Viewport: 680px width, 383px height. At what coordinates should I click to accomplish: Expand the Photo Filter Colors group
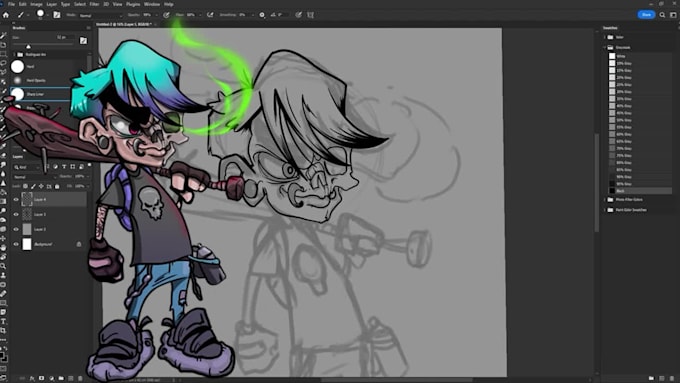tap(605, 200)
